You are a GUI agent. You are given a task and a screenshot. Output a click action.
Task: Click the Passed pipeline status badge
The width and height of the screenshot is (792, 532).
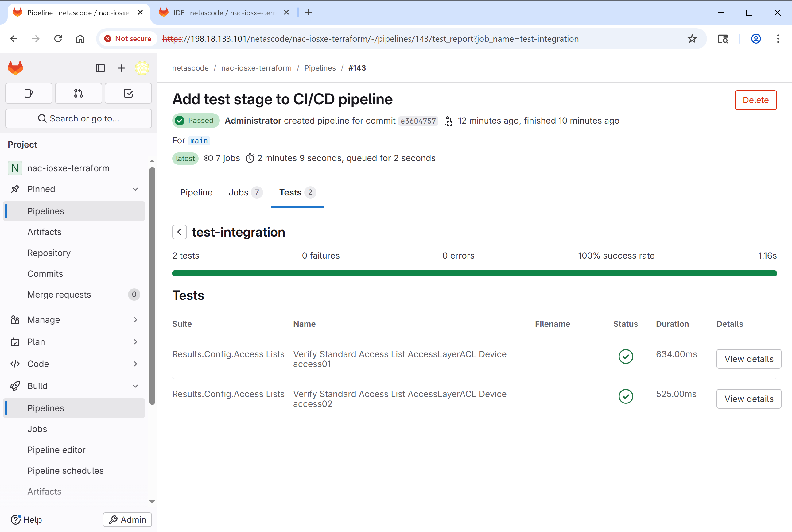pos(196,121)
